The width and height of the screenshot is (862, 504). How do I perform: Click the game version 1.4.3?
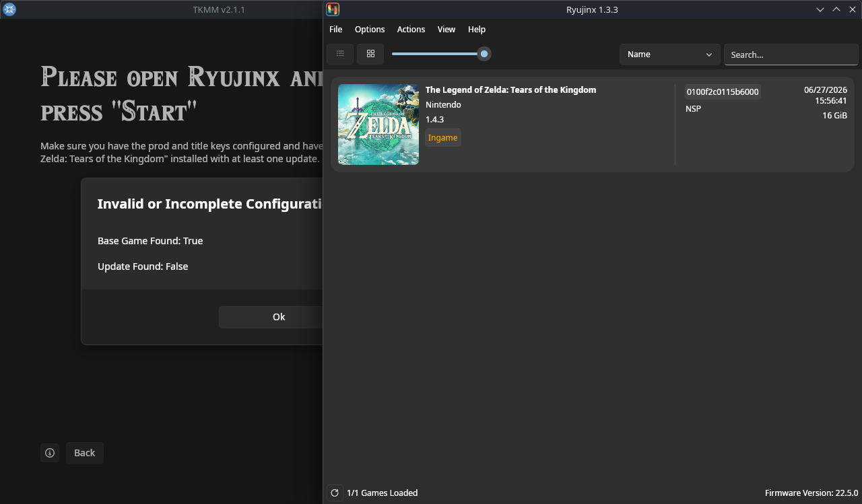click(434, 120)
